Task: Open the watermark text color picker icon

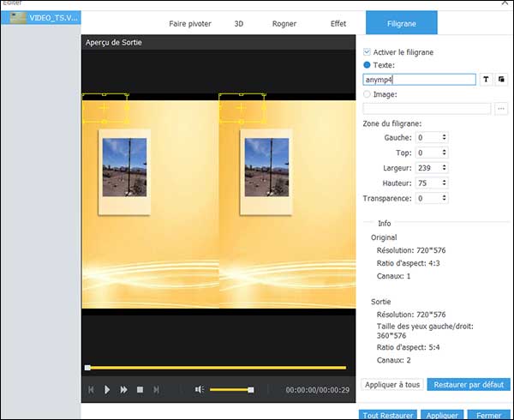Action: coord(502,80)
